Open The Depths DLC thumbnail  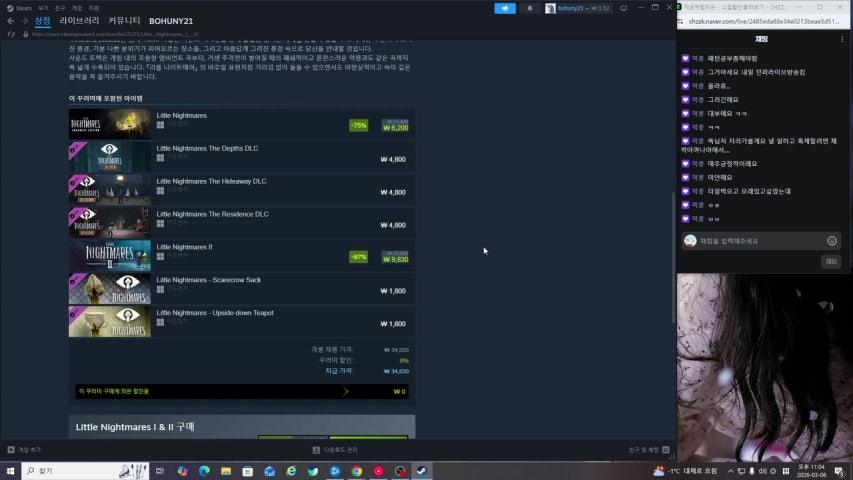point(109,157)
